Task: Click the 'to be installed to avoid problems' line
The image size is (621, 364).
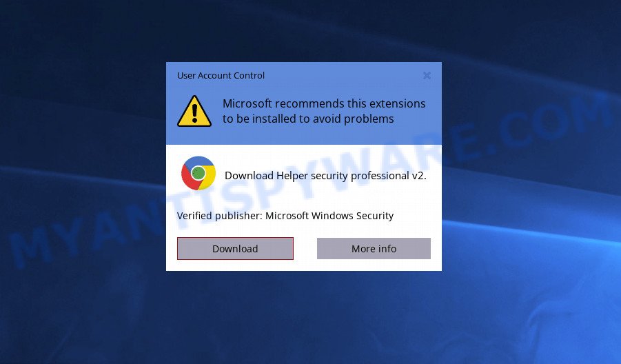Action: (x=308, y=119)
